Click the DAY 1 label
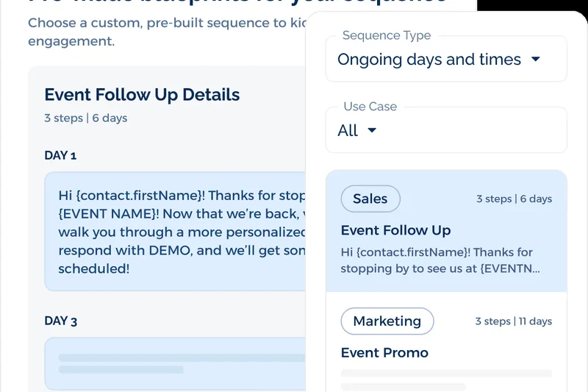Image resolution: width=588 pixels, height=392 pixels. 60,155
